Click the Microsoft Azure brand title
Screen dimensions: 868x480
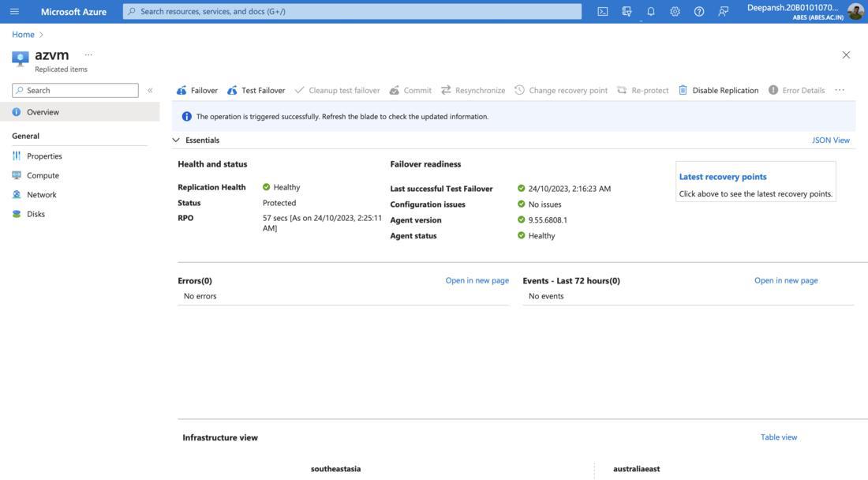coord(73,11)
